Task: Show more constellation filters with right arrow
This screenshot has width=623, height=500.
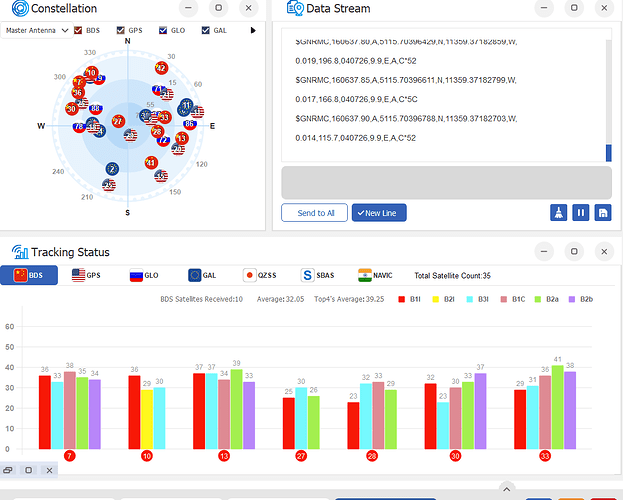Action: pyautogui.click(x=253, y=30)
